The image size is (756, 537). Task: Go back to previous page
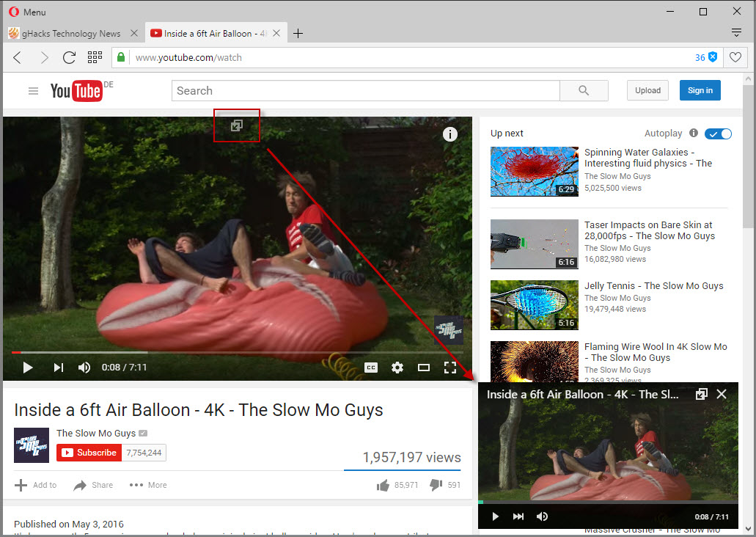click(18, 58)
